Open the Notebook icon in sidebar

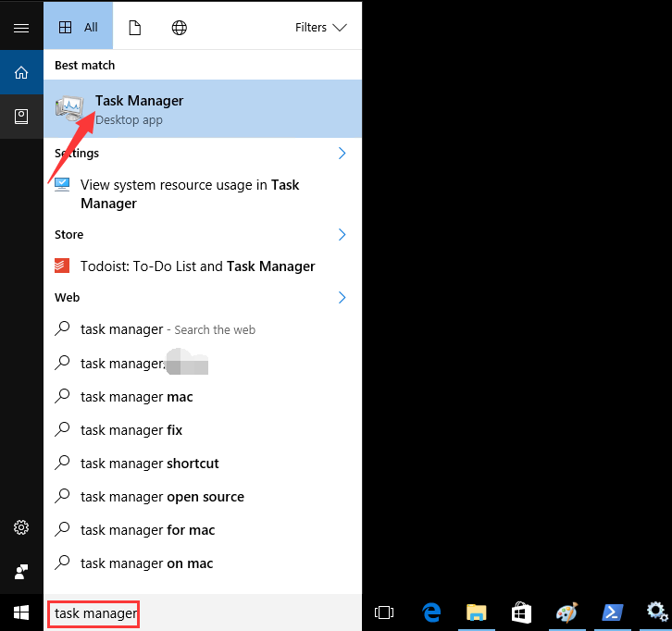21,117
